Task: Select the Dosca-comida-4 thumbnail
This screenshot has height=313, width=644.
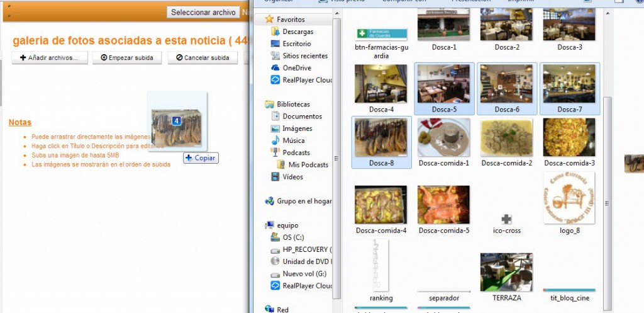Action: pyautogui.click(x=380, y=205)
